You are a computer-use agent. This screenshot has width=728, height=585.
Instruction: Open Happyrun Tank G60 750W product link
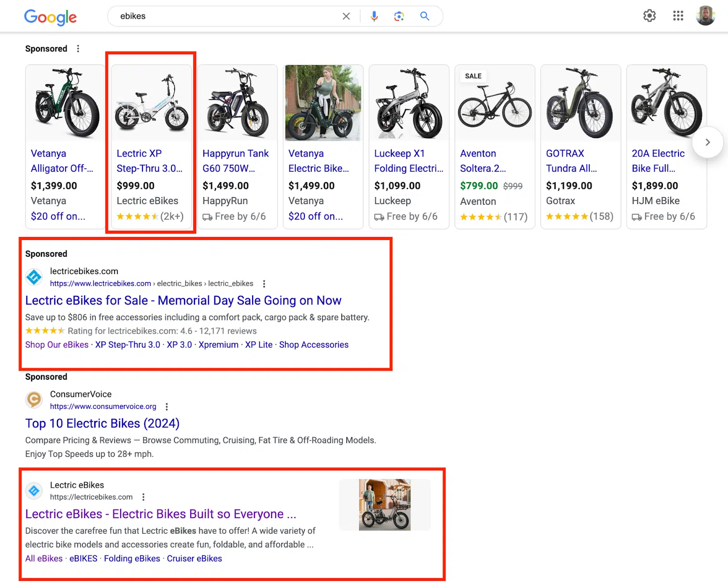coord(235,161)
